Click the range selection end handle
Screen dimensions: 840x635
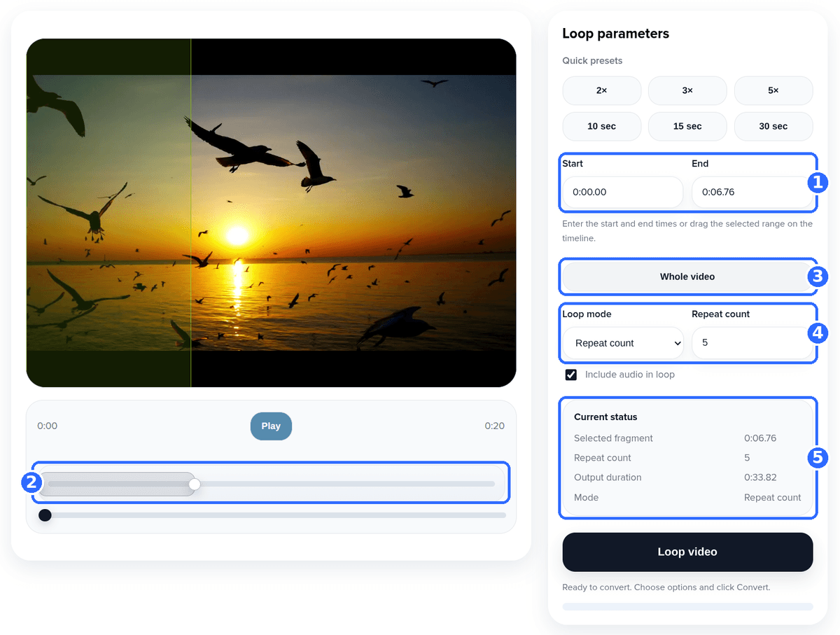195,484
